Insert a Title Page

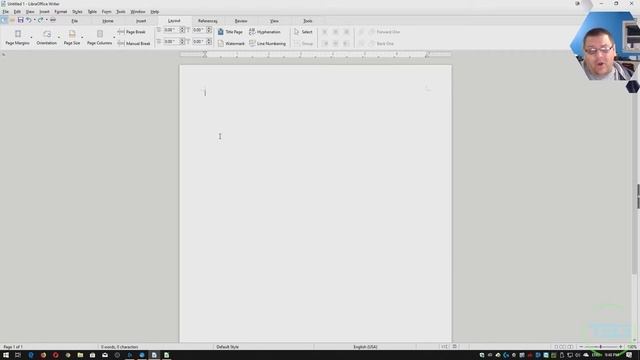pos(230,32)
